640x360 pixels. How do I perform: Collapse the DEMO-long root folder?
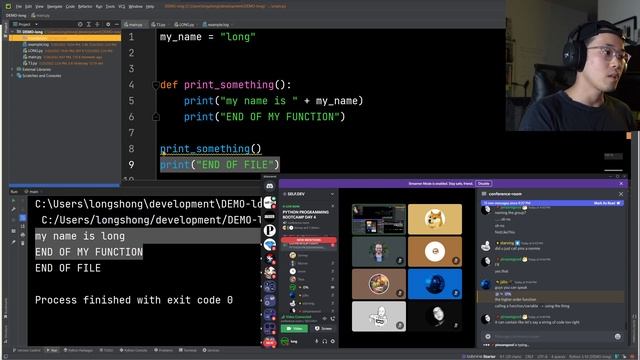tap(13, 32)
